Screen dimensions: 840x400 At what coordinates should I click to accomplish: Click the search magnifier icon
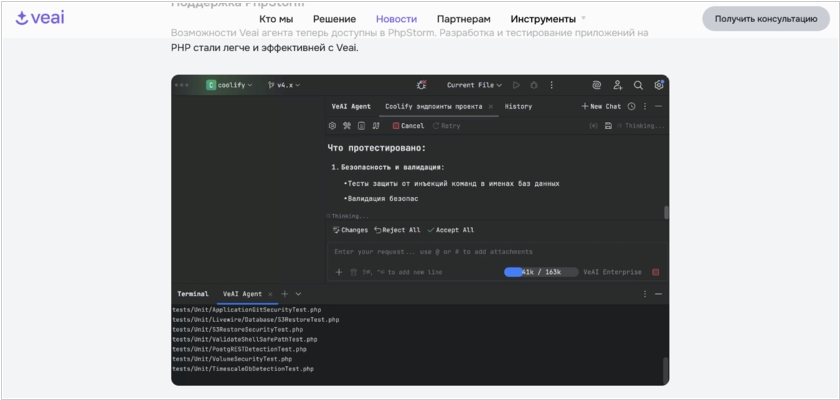(638, 85)
